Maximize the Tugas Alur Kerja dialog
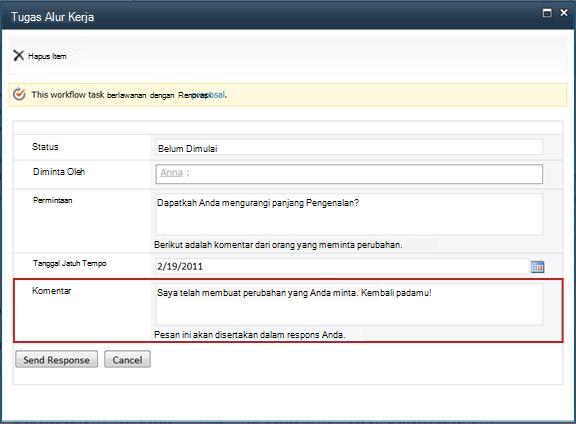576x424 pixels. coord(547,13)
